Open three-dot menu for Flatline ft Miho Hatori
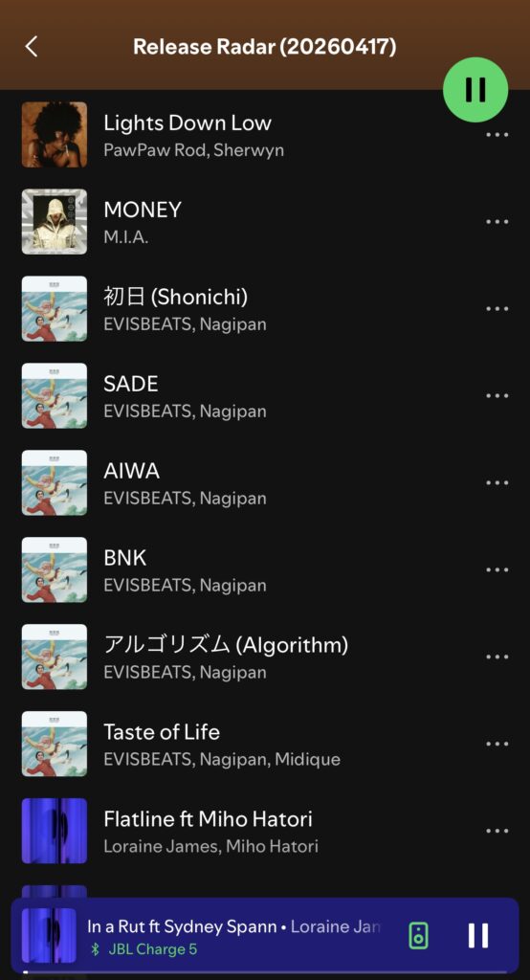530x980 pixels. coord(497,831)
